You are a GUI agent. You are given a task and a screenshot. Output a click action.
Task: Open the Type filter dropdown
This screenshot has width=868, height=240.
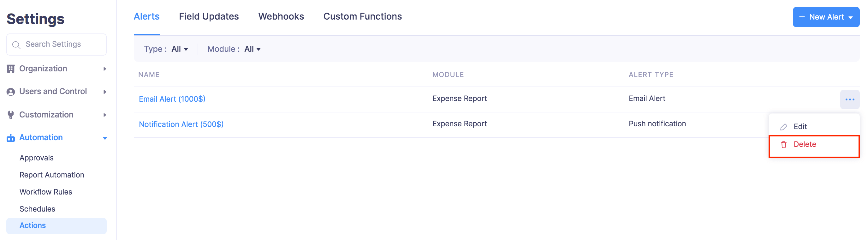point(180,49)
